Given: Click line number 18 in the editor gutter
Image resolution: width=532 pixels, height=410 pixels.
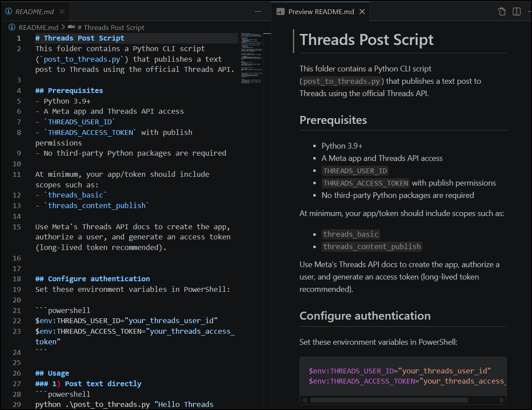Looking at the screenshot, I should pyautogui.click(x=17, y=279).
